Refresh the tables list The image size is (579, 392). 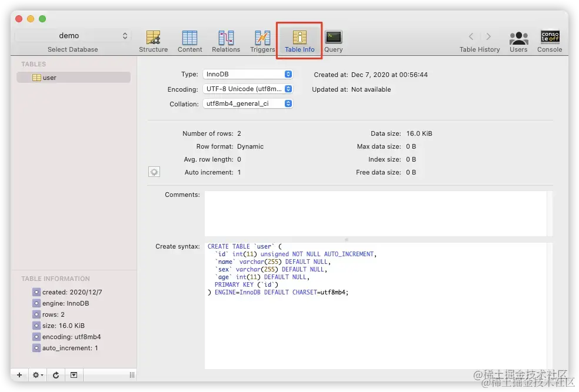[x=56, y=375]
